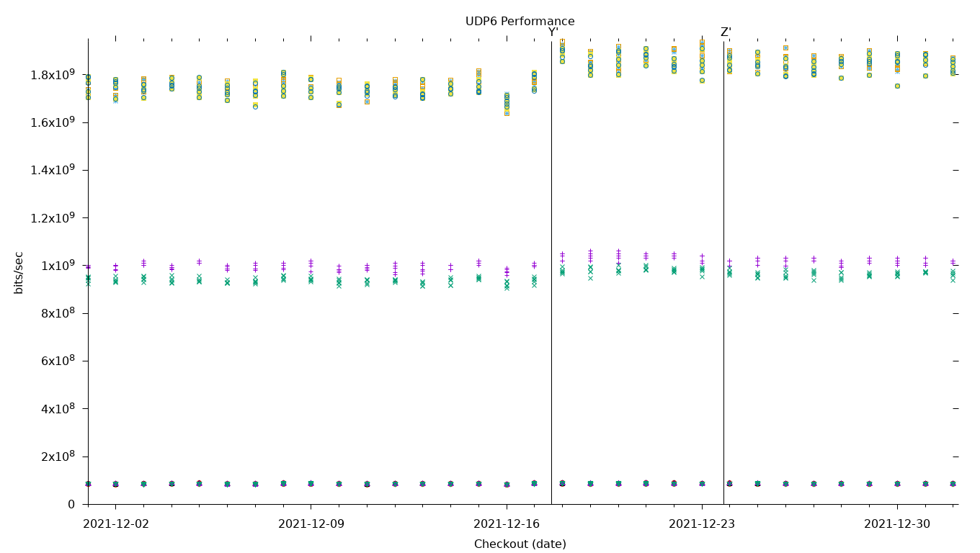Viewport: 980px width, 553px height.
Task: Click the 1.2x10^9 y-axis value
Action: pyautogui.click(x=53, y=217)
